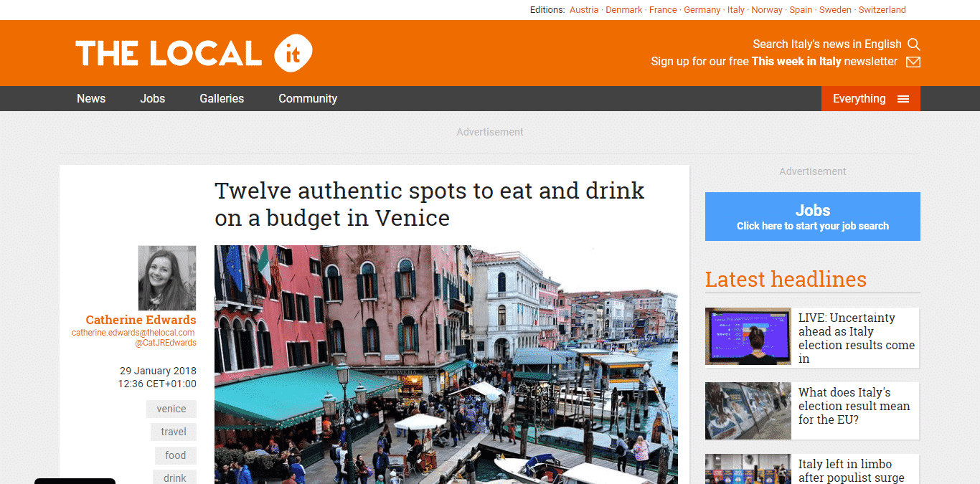Click the article title about Venice
980x484 pixels.
coord(430,204)
